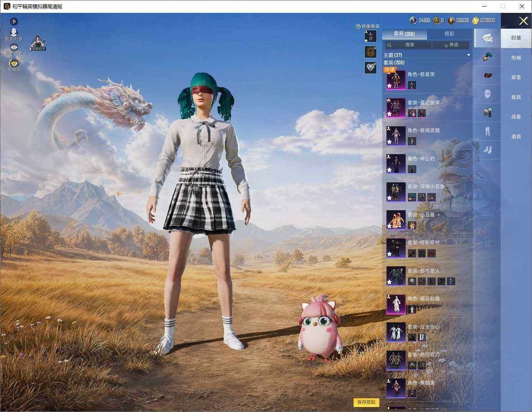The height and width of the screenshot is (412, 532).
Task: Close the wardrobe with the X button
Action: (x=523, y=21)
